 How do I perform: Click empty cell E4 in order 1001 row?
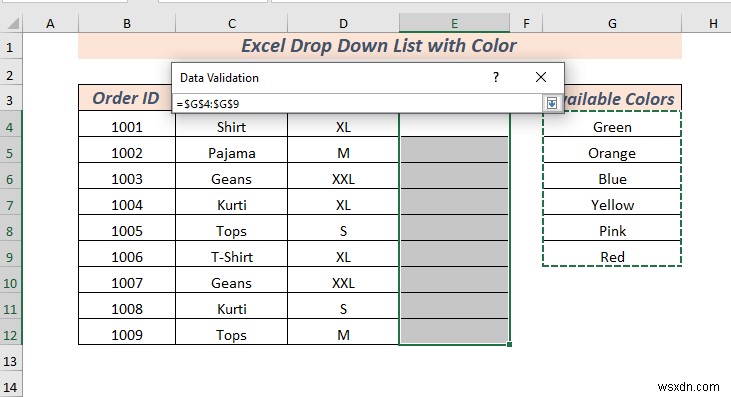point(455,125)
